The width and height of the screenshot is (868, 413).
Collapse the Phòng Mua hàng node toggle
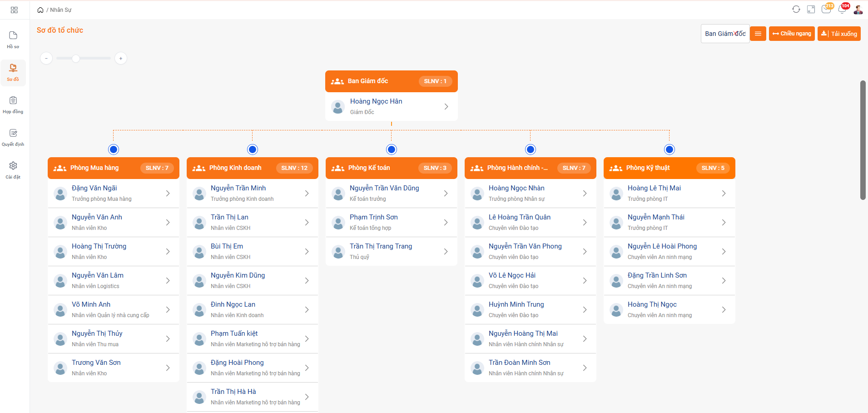click(114, 149)
